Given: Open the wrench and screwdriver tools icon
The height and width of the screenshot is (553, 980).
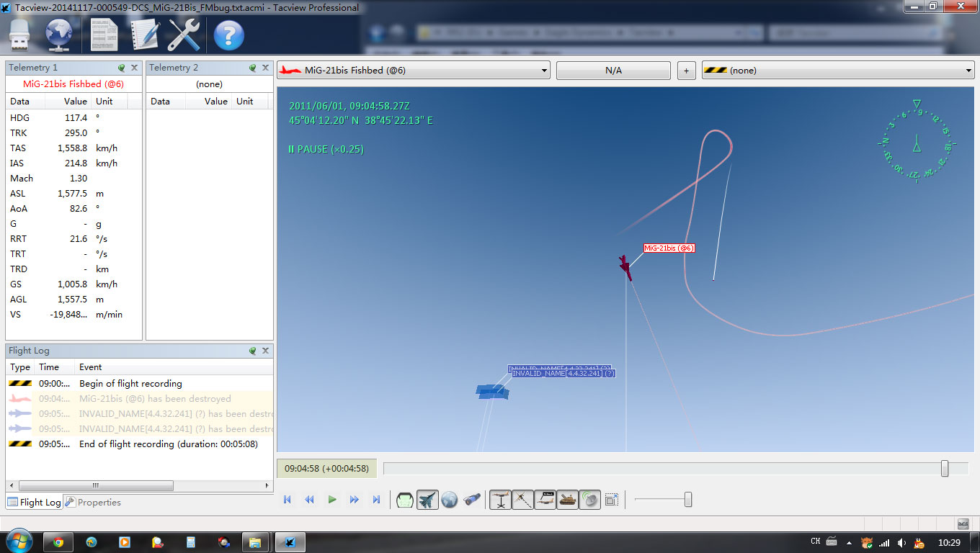Looking at the screenshot, I should pyautogui.click(x=184, y=35).
